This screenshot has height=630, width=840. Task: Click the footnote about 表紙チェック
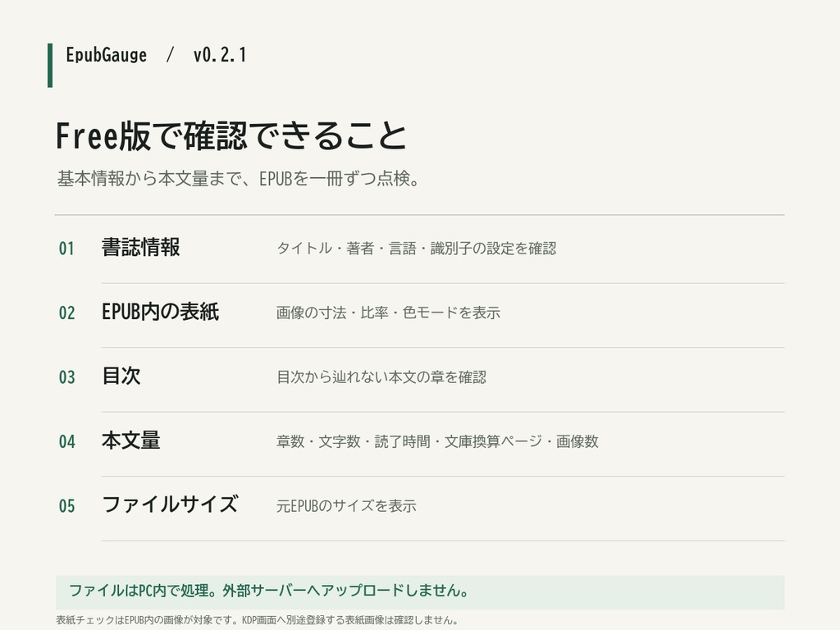point(257,620)
